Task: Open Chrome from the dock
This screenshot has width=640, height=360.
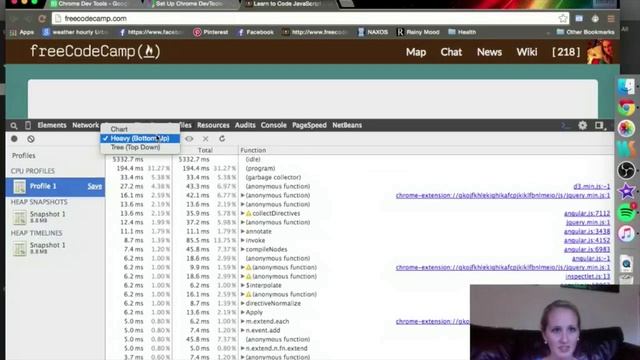Action: pos(626,108)
